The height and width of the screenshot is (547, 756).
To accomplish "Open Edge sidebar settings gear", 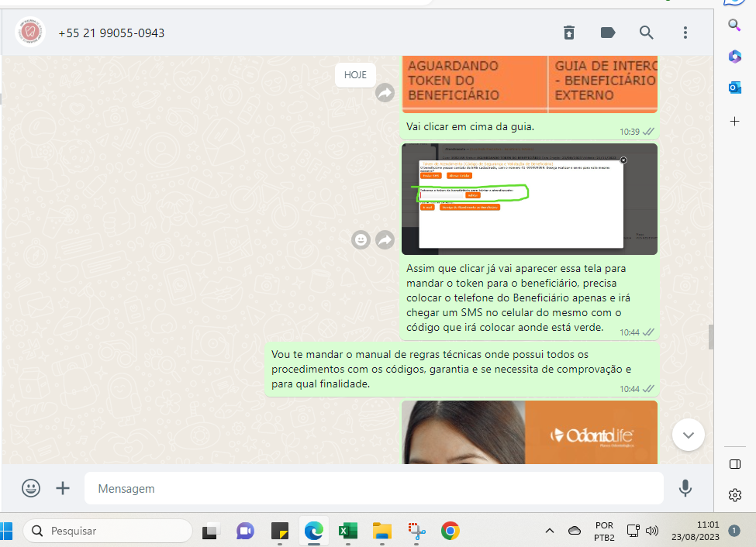I will tap(735, 495).
